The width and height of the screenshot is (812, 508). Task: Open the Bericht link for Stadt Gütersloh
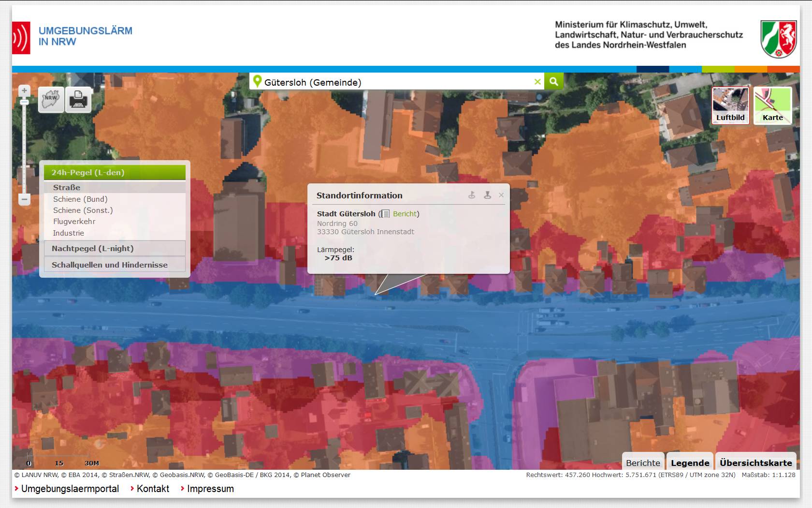(405, 213)
